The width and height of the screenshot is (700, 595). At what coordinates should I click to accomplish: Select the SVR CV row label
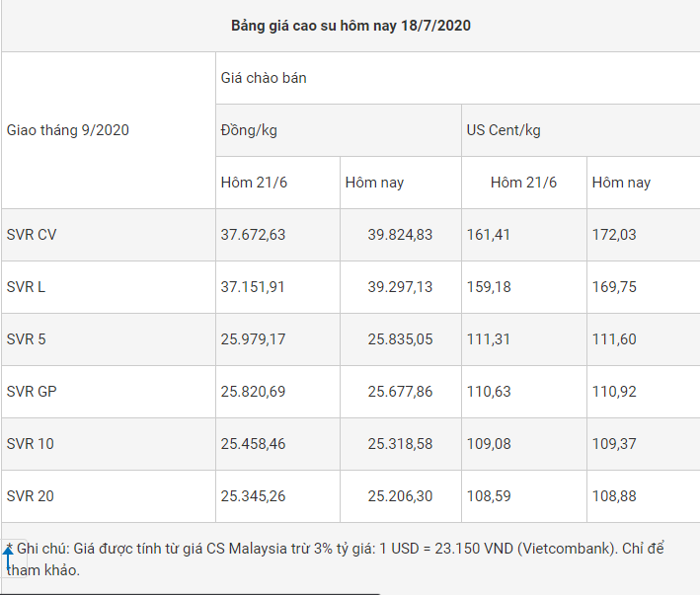(33, 235)
